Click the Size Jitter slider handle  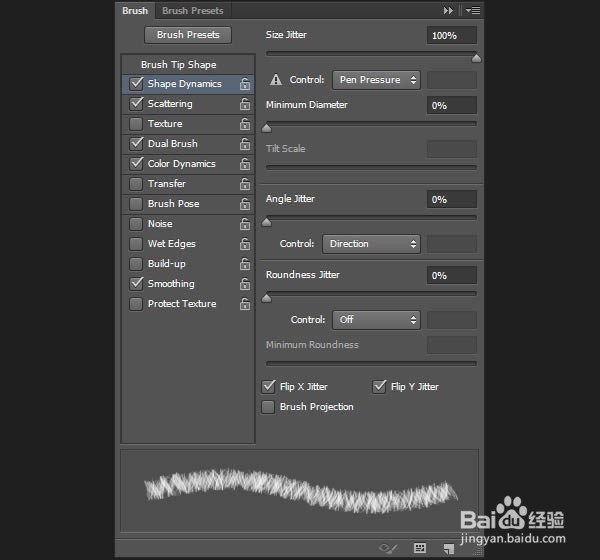pos(476,58)
